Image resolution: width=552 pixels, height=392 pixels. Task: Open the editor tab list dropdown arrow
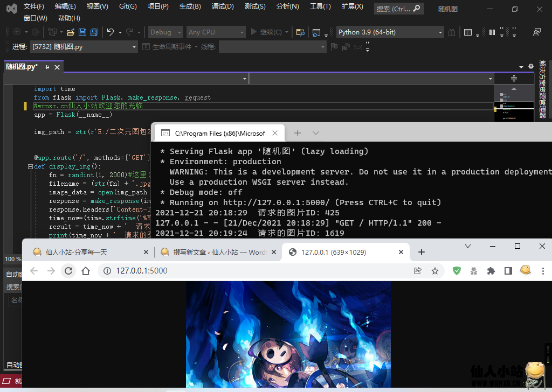point(521,67)
